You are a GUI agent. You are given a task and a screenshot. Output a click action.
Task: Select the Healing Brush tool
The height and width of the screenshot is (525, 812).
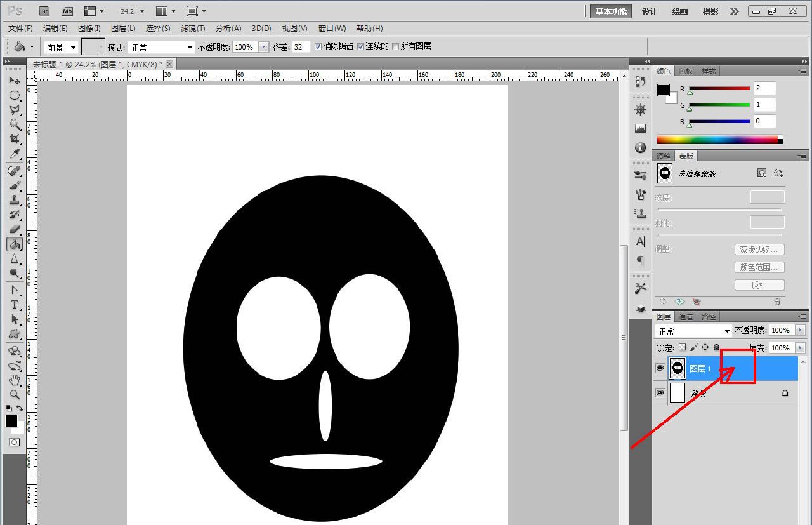coord(14,171)
